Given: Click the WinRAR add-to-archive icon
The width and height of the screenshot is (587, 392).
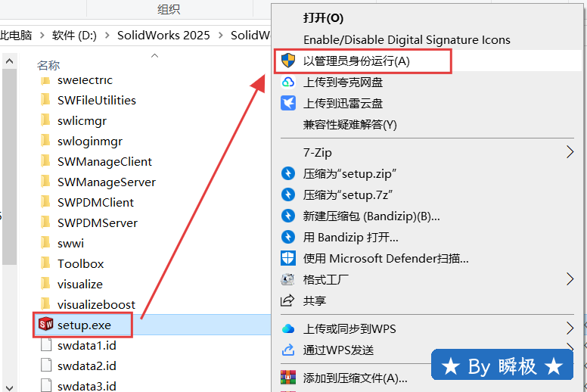Looking at the screenshot, I should pos(287,378).
